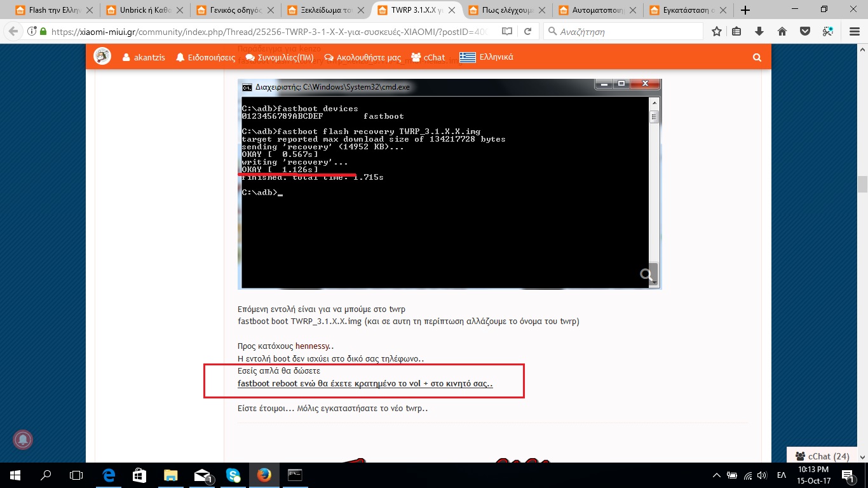
Task: Click the Firefox bookmark star icon
Action: (717, 32)
